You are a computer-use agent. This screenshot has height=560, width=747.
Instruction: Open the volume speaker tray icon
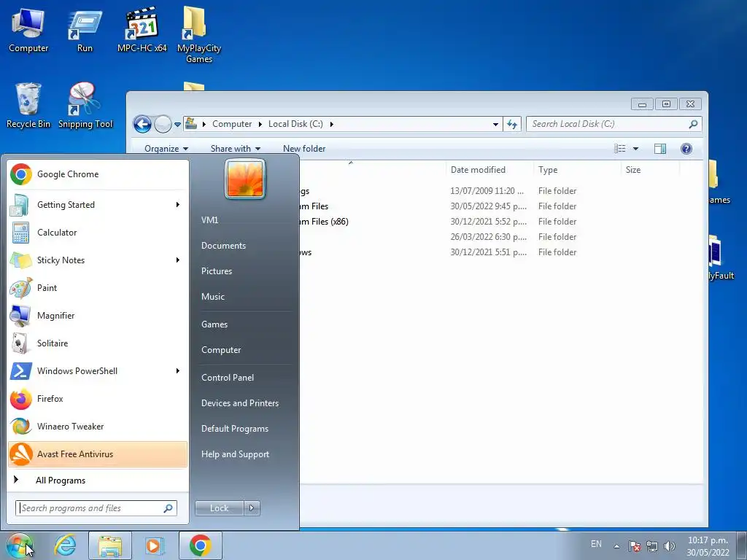(x=670, y=546)
